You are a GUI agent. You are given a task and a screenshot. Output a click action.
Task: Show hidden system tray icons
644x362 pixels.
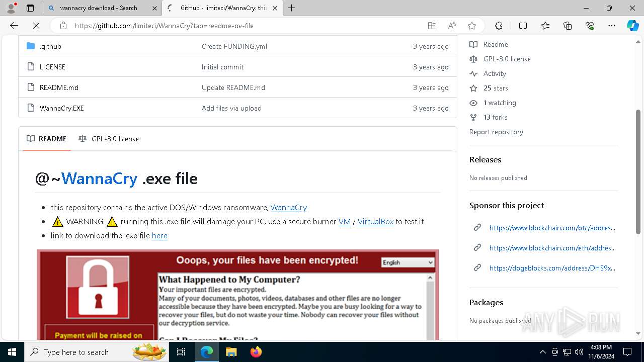pos(542,352)
